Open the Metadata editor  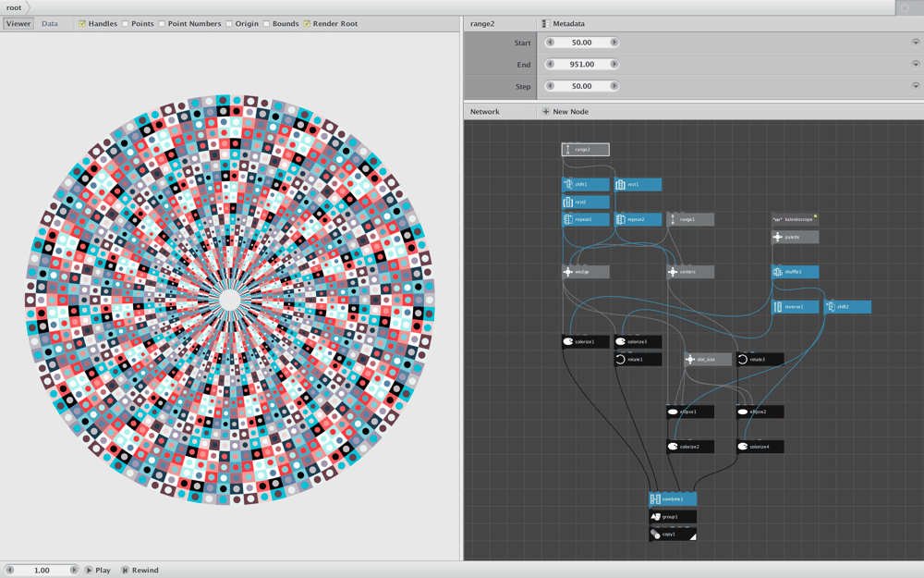pos(564,24)
